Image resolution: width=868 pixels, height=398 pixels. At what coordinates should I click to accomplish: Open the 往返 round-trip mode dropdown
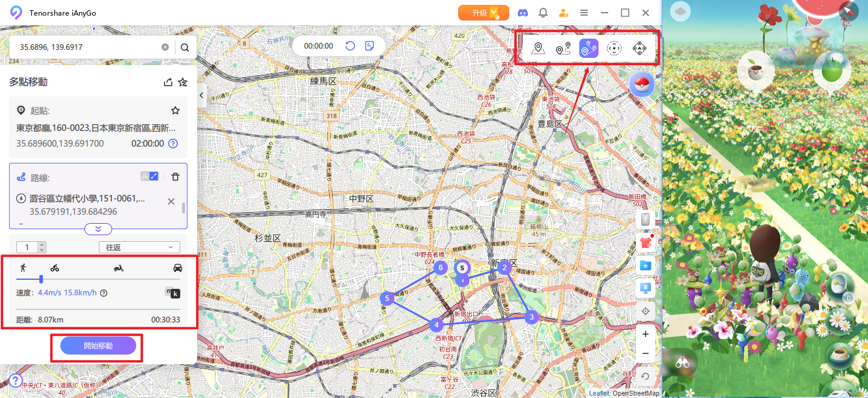[x=139, y=247]
